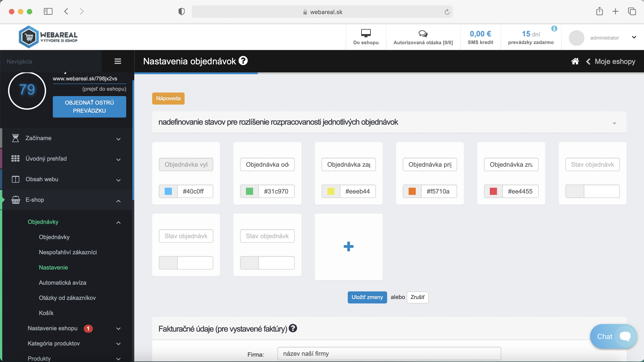Select the Nastavenie menu item in sidebar
The width and height of the screenshot is (644, 362).
(53, 267)
